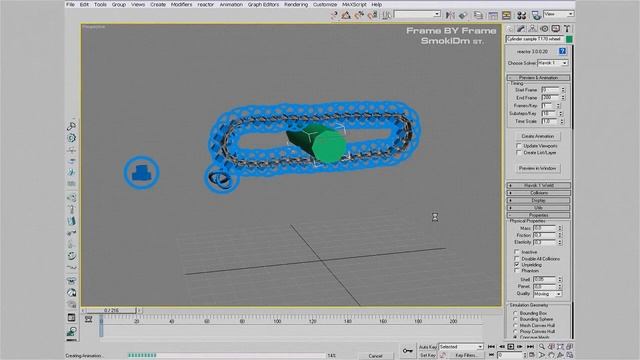
Task: Toggle the Disable All Collisions checkbox
Action: (x=517, y=259)
